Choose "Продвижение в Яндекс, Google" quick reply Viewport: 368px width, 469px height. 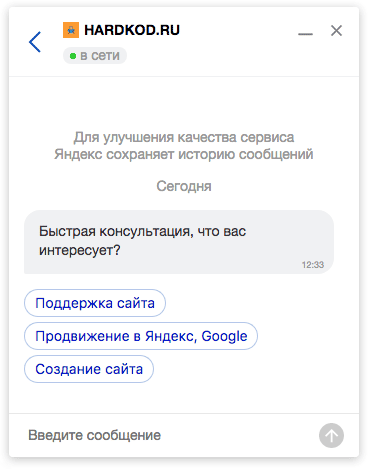tap(141, 336)
